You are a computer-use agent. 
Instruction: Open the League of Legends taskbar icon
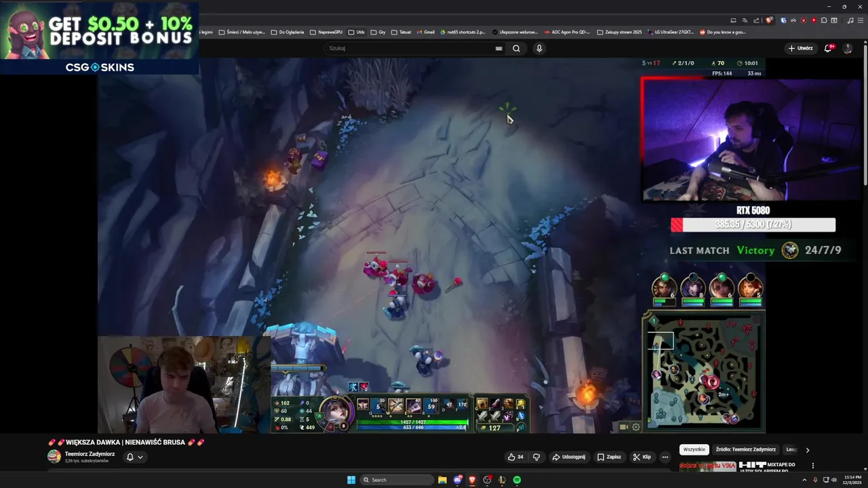tap(502, 480)
